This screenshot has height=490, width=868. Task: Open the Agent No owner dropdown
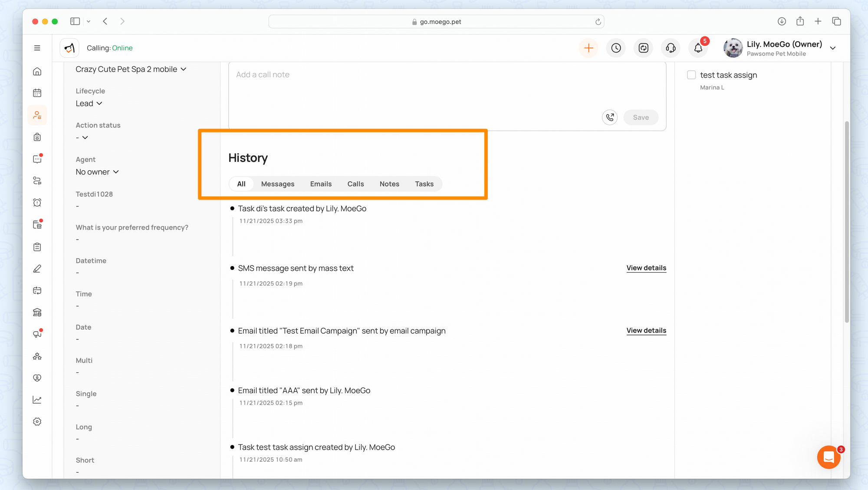(97, 172)
